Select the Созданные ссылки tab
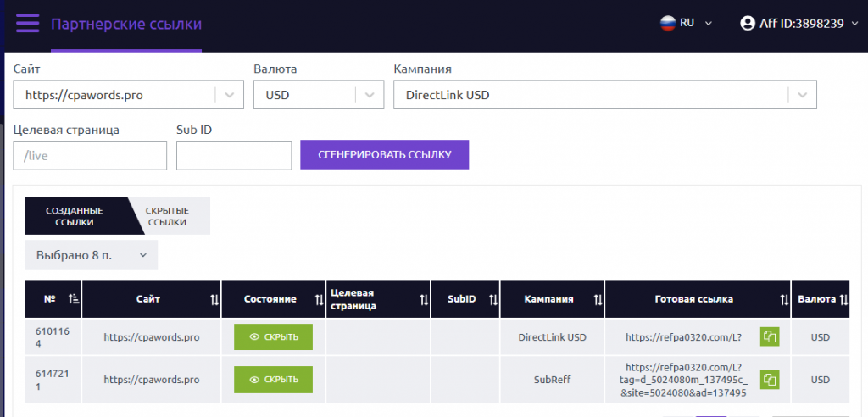868x417 pixels. [x=75, y=216]
